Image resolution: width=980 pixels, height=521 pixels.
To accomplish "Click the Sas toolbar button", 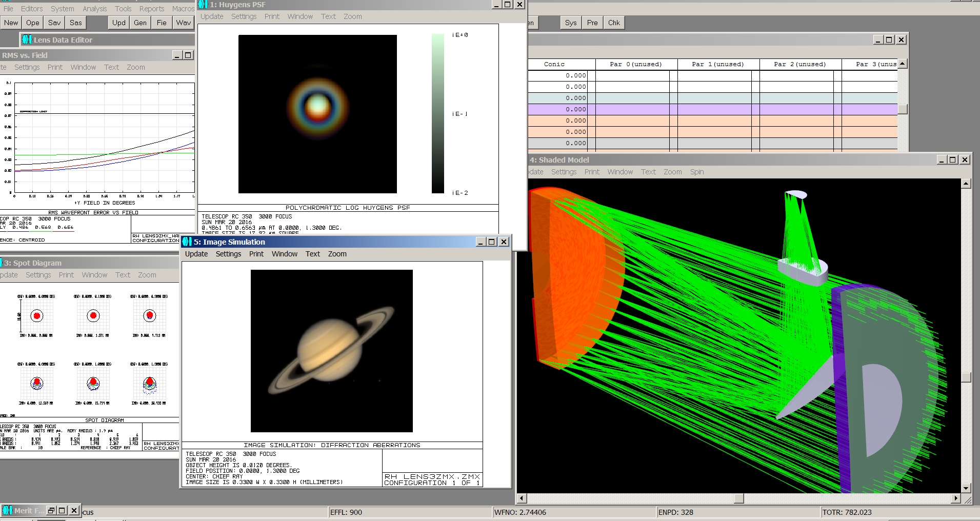I will coord(76,23).
